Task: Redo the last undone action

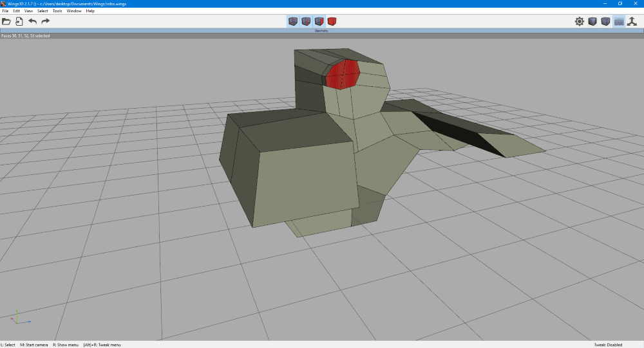Action: [x=46, y=21]
